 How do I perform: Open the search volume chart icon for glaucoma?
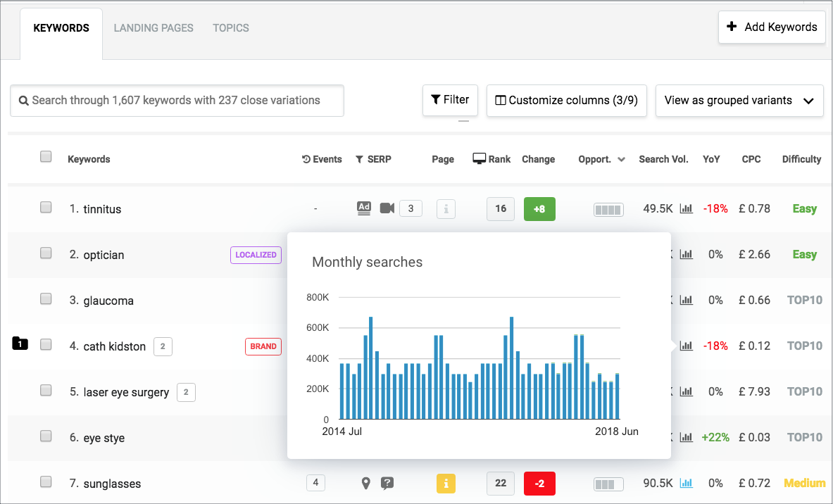tap(687, 300)
